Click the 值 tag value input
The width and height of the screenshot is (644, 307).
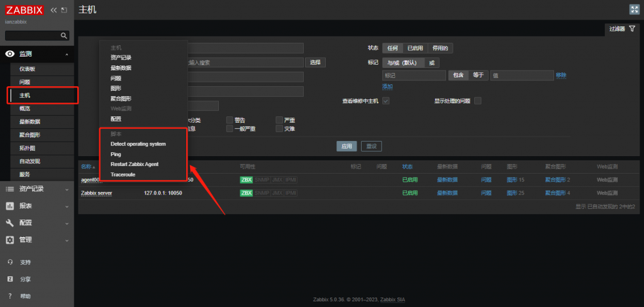point(522,75)
